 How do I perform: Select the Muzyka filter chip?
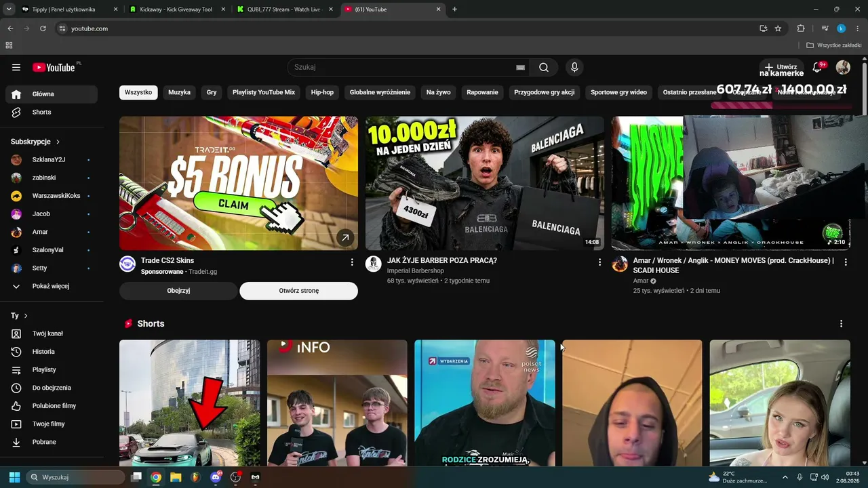pos(180,92)
